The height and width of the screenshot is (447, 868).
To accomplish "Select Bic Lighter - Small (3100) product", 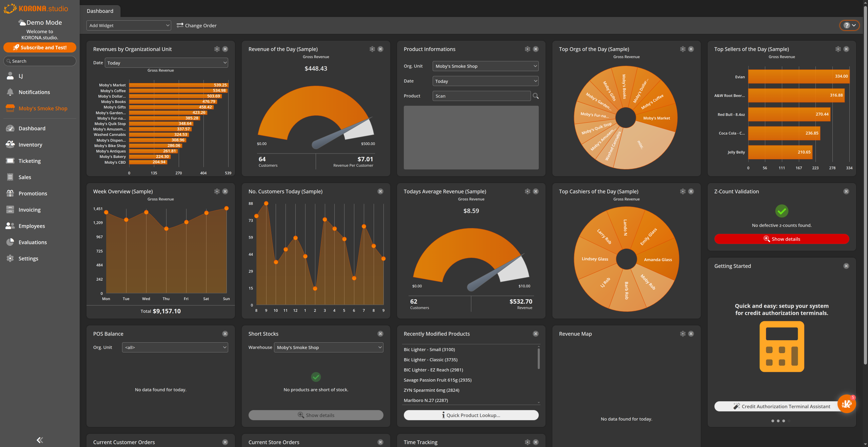I will click(x=429, y=349).
